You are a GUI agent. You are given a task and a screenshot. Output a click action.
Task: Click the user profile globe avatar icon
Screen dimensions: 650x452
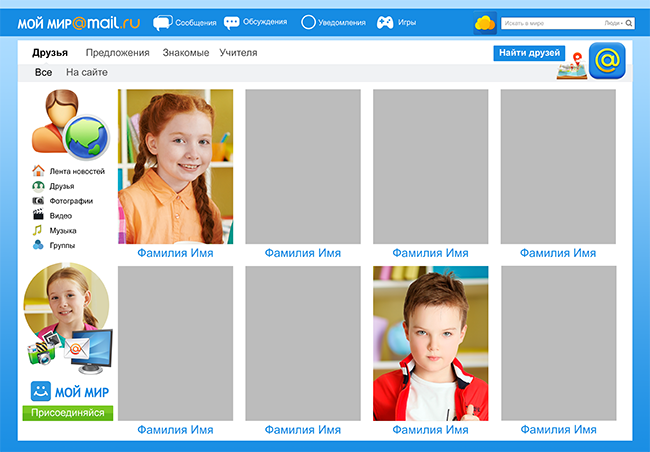tap(63, 123)
